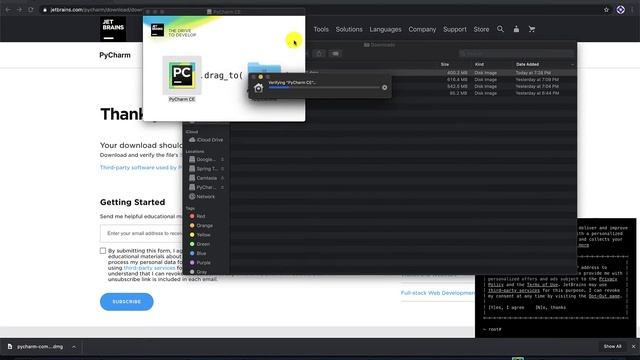This screenshot has height=360, width=640.
Task: Open the Full-stack Web Development link
Action: point(438,293)
